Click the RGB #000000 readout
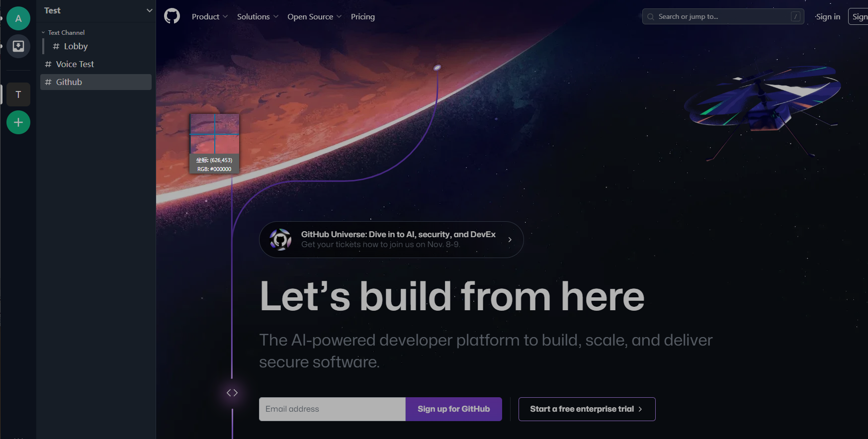Screen dimensions: 868x439 click(x=214, y=169)
